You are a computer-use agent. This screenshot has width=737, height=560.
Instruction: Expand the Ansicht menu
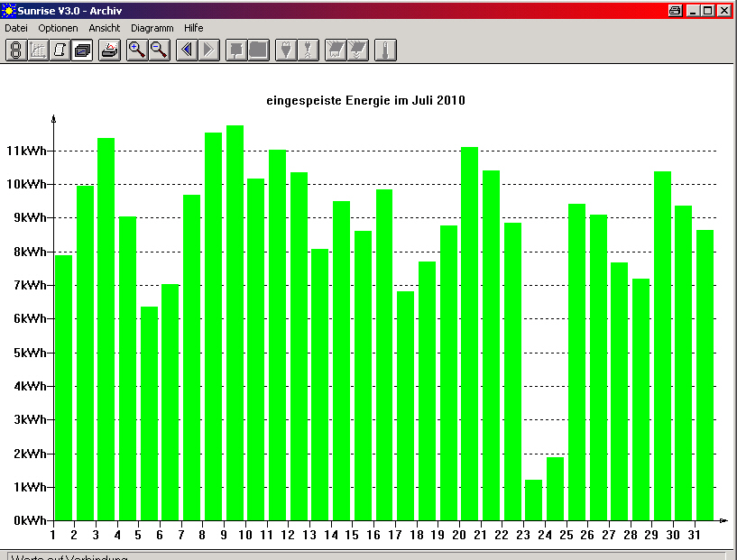[105, 28]
